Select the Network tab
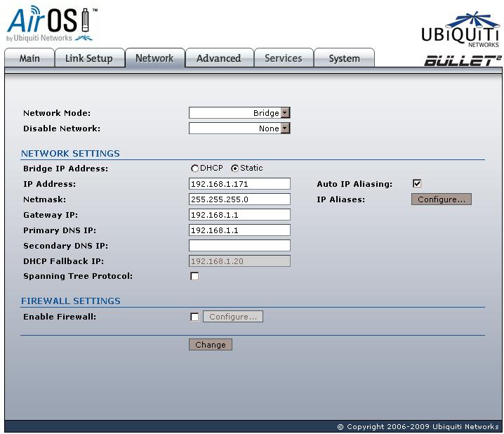 (154, 58)
